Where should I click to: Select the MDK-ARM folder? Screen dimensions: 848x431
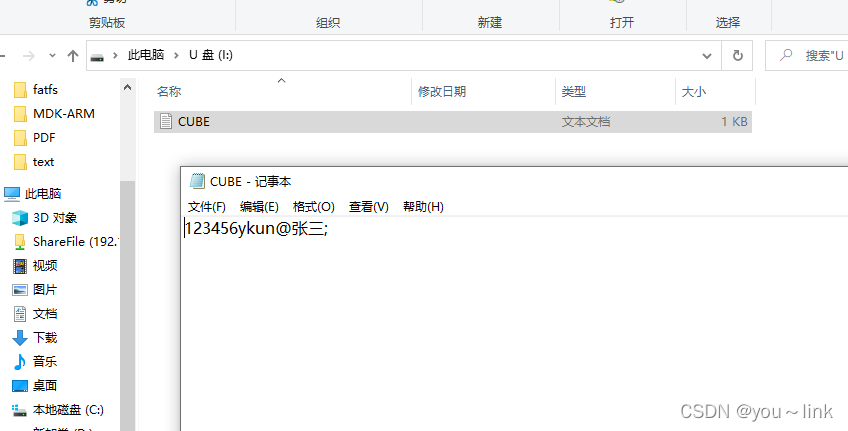[54, 114]
